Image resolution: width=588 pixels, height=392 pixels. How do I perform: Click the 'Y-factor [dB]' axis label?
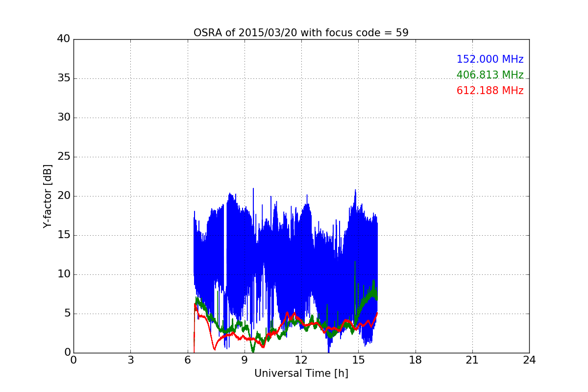48,196
